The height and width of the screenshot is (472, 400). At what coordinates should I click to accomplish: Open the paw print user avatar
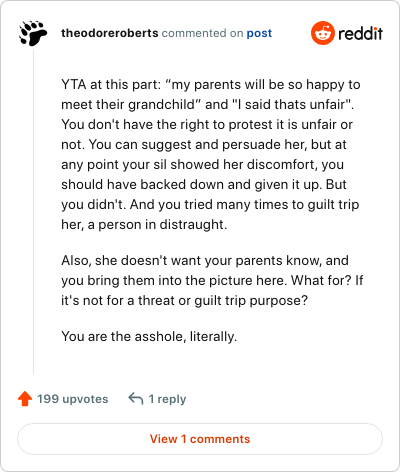coord(33,33)
